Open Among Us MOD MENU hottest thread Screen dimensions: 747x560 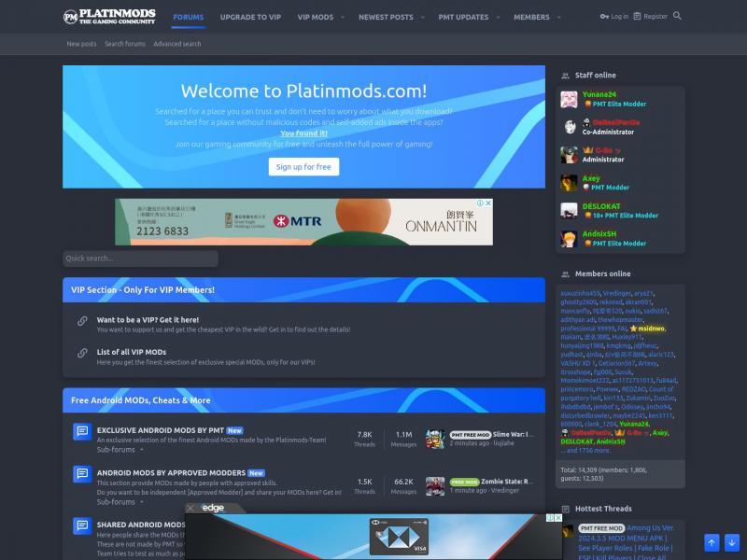click(x=626, y=542)
